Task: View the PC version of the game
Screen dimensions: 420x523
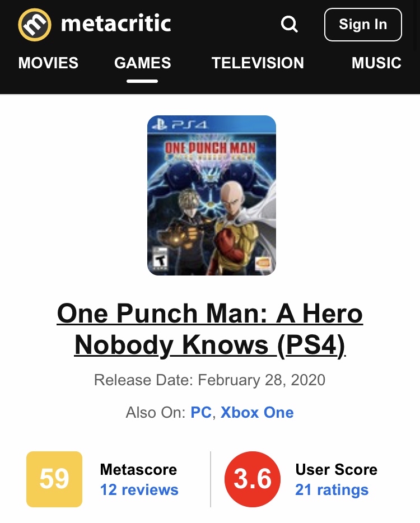Action: click(x=201, y=413)
